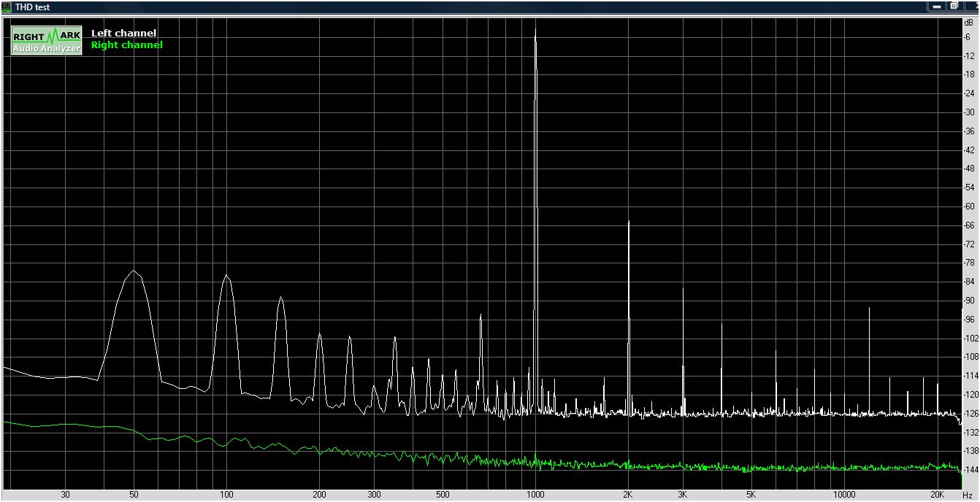The image size is (980, 502).
Task: Select the Left channel legend label
Action: 123,33
